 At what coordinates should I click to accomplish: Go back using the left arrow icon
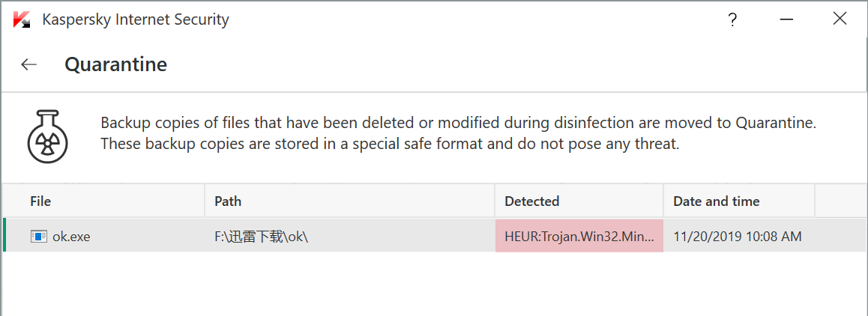point(28,64)
